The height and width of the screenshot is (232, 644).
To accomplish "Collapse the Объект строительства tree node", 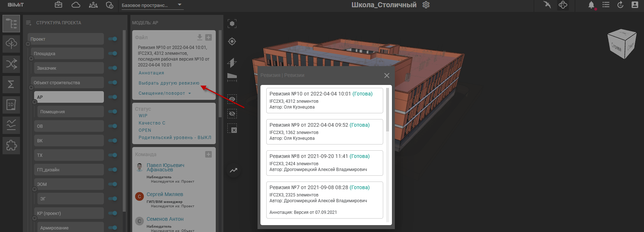I will point(31,87).
